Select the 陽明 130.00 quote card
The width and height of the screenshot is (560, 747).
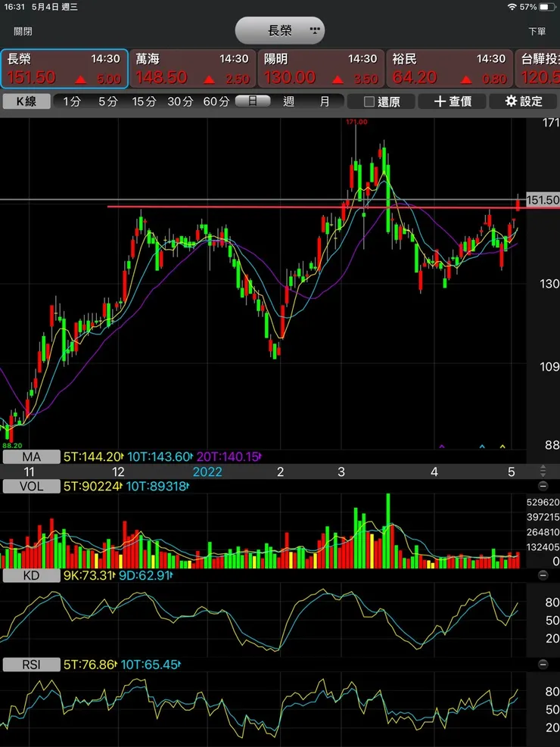click(321, 69)
